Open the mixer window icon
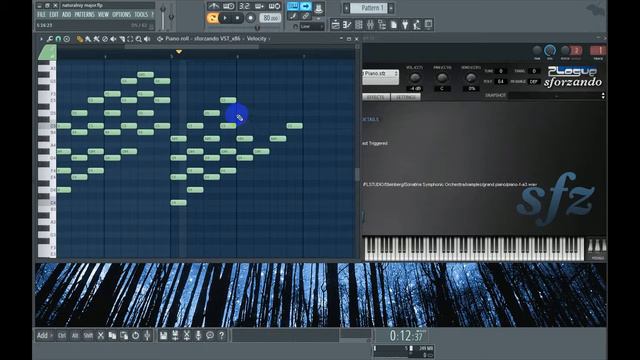This screenshot has height=360, width=640. pos(370,25)
